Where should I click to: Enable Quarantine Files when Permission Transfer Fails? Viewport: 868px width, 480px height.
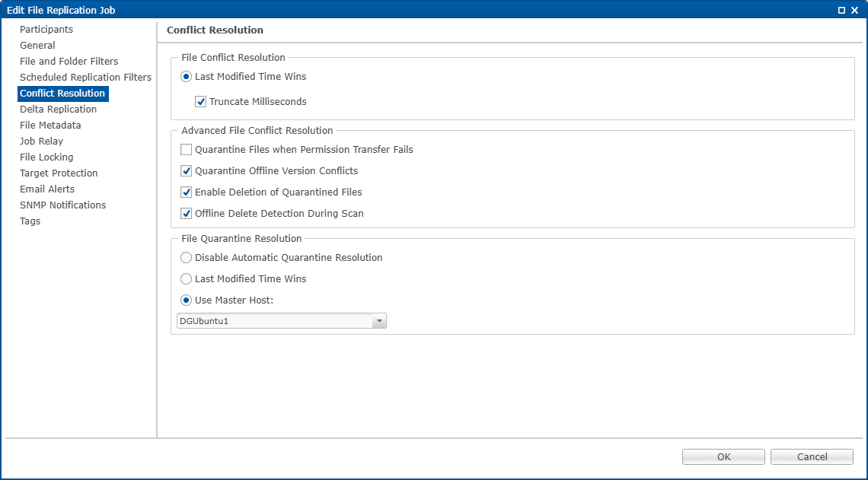[x=187, y=150]
